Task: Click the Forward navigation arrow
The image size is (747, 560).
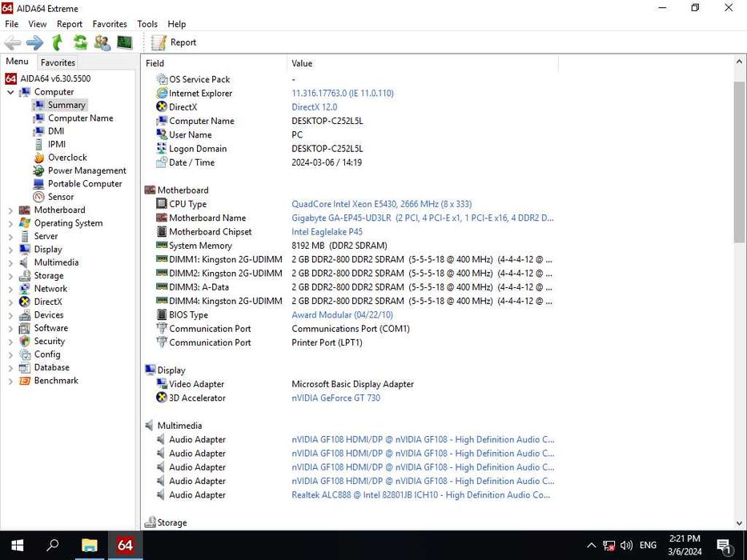Action: 34,42
